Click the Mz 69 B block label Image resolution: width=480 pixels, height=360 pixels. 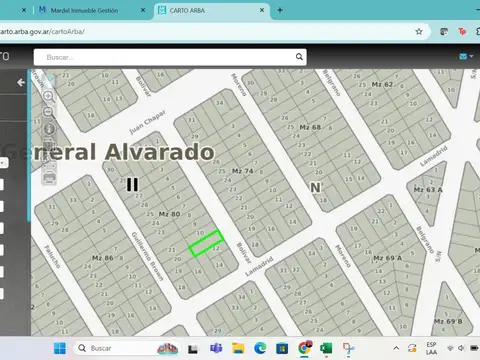[448, 322]
